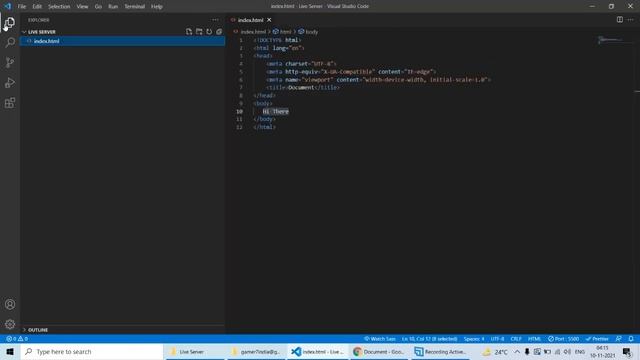Collapse all folders in explorer

219,31
